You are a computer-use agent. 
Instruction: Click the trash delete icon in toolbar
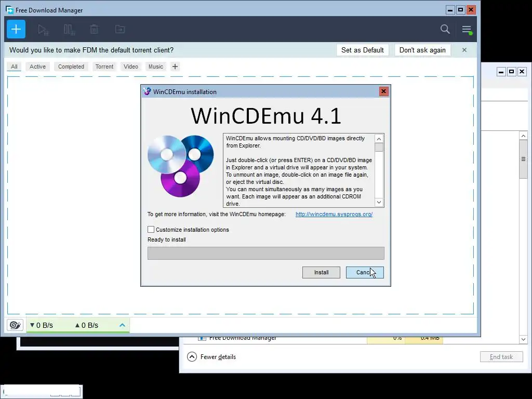(x=94, y=29)
